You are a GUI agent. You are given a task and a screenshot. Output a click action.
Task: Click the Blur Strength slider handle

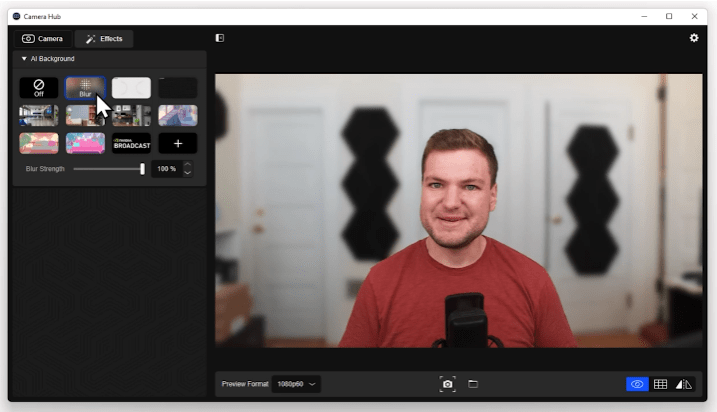[x=142, y=169]
